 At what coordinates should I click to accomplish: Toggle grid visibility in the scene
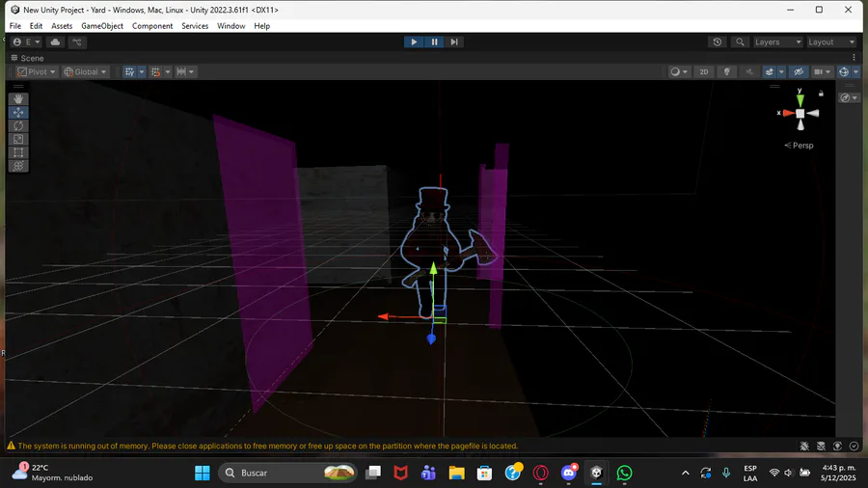point(130,72)
